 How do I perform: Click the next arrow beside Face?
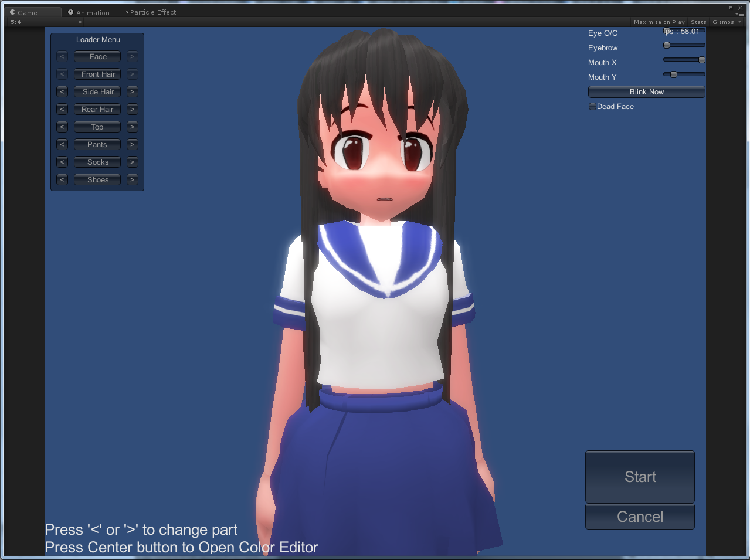pos(133,57)
